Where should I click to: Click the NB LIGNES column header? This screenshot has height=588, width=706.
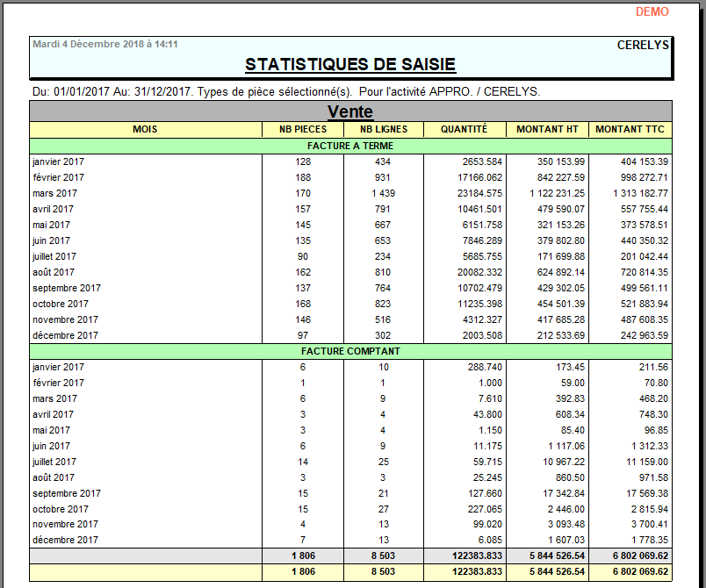pyautogui.click(x=382, y=129)
